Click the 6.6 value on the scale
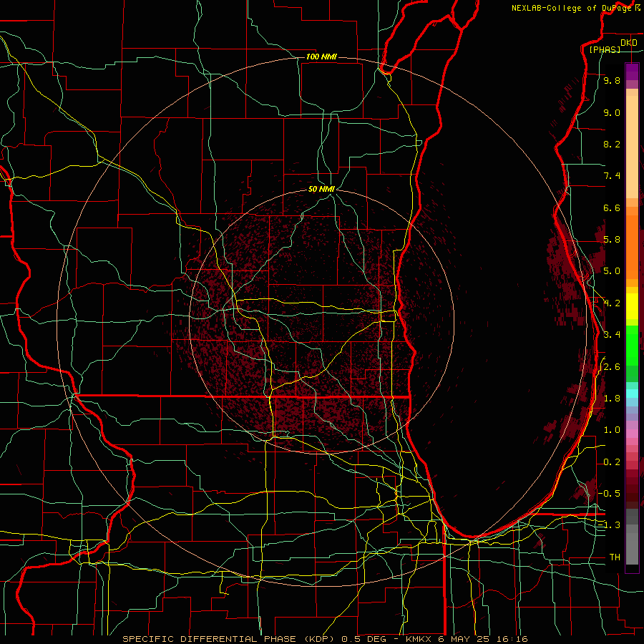Screen dimensions: 644x644 pyautogui.click(x=612, y=208)
